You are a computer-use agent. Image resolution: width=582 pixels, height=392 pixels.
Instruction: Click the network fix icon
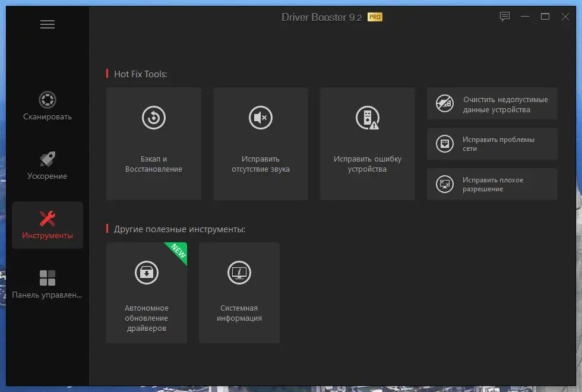point(445,144)
